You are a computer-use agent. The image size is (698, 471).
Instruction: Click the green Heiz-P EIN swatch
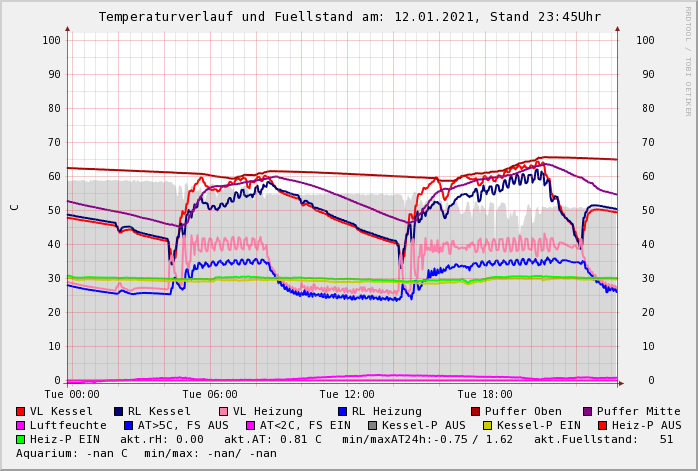tap(21, 439)
